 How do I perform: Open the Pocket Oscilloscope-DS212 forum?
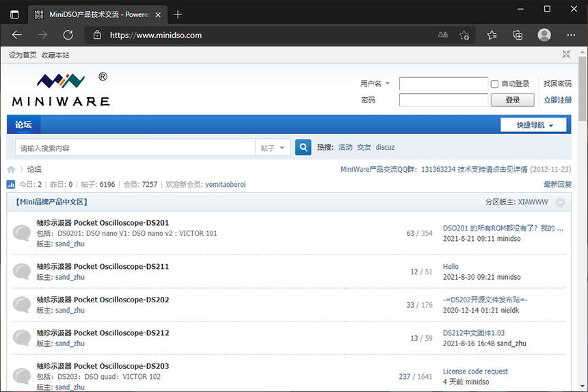pyautogui.click(x=103, y=332)
